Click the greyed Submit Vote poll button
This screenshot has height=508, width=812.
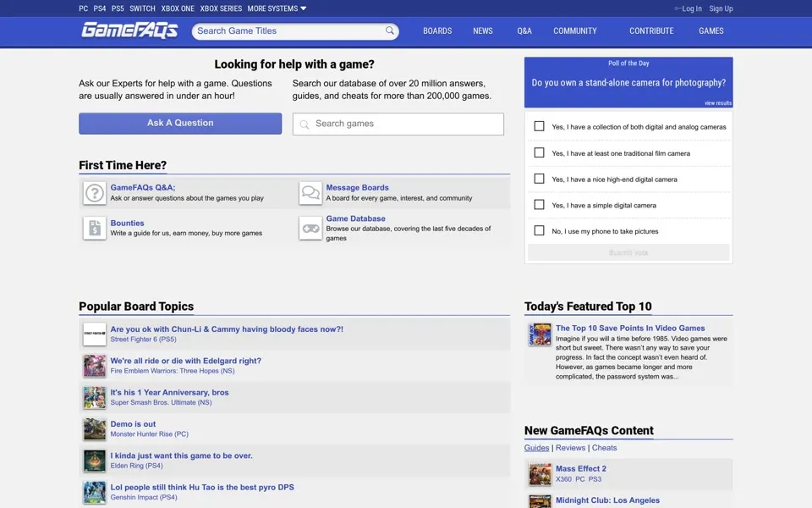[628, 252]
